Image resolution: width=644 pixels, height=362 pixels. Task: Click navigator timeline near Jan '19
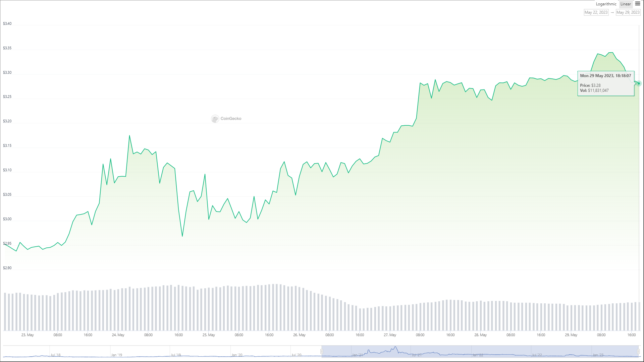(x=116, y=355)
